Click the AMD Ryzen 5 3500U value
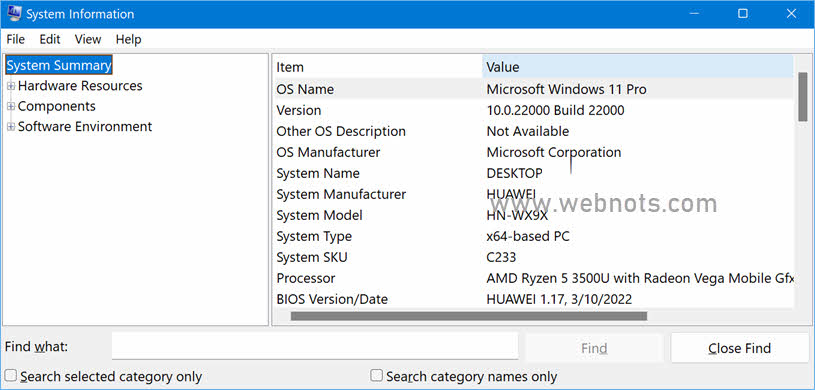Screen dimensions: 815x390 coord(640,278)
